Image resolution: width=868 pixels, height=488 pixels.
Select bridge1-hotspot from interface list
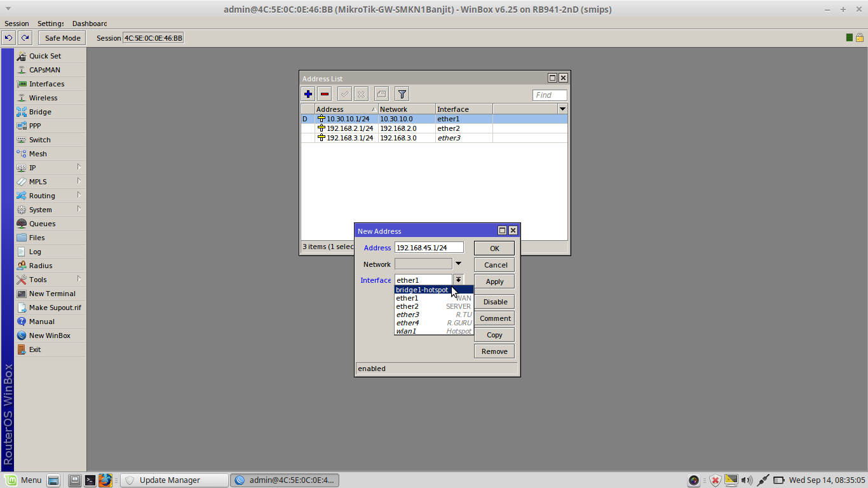coord(434,290)
